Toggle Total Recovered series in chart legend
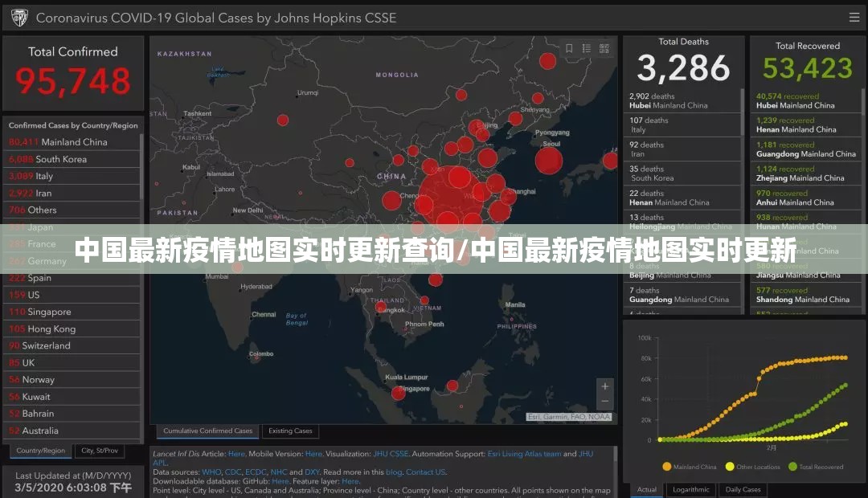868x498 pixels. [x=816, y=467]
